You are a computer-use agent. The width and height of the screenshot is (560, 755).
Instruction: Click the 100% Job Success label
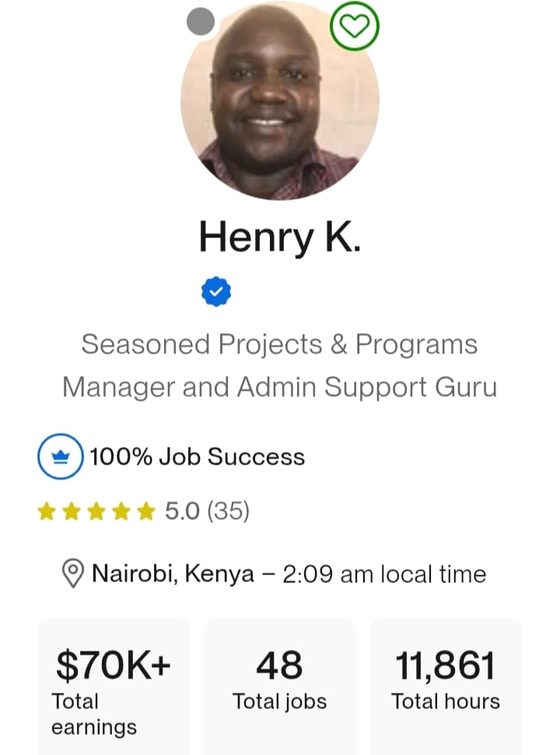pyautogui.click(x=197, y=457)
